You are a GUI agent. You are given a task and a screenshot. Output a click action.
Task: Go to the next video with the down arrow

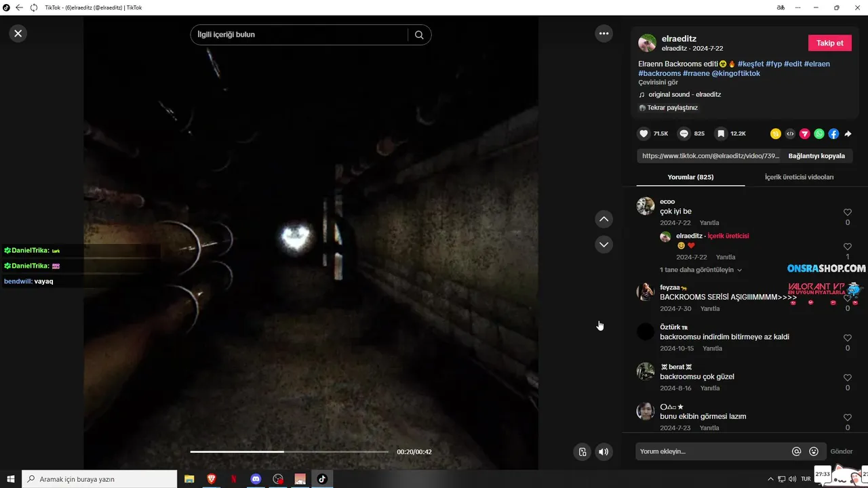pyautogui.click(x=604, y=244)
